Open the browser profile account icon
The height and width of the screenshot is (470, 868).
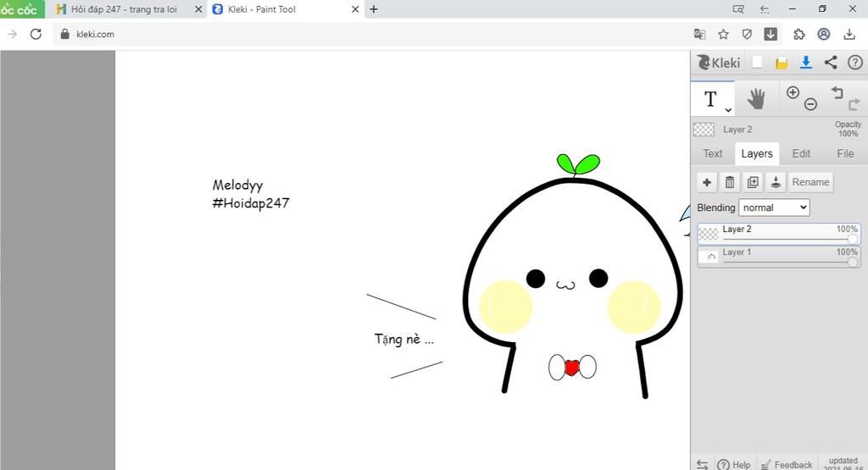coord(824,34)
